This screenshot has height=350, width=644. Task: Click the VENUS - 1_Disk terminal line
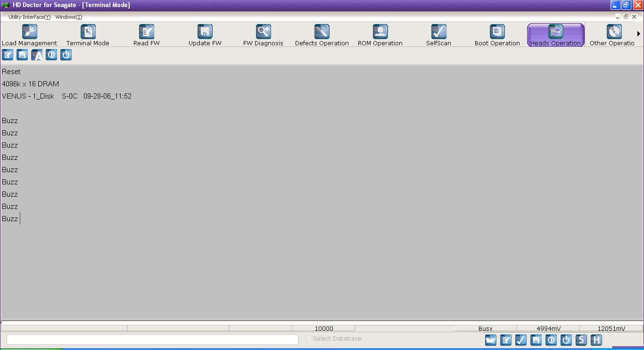click(66, 96)
